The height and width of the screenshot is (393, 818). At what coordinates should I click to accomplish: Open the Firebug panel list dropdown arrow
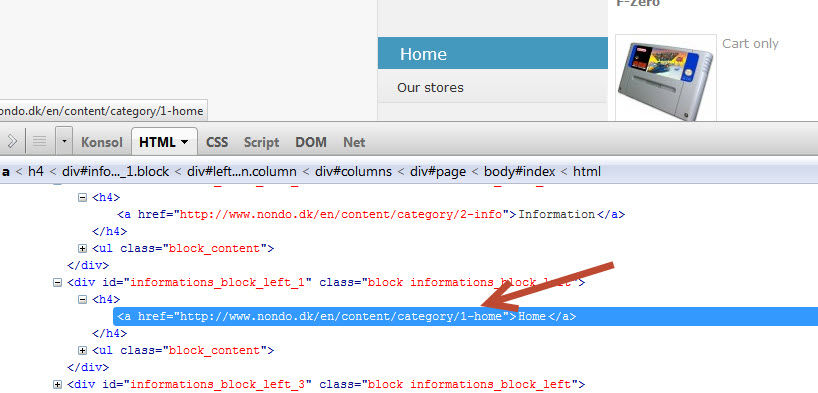click(64, 141)
